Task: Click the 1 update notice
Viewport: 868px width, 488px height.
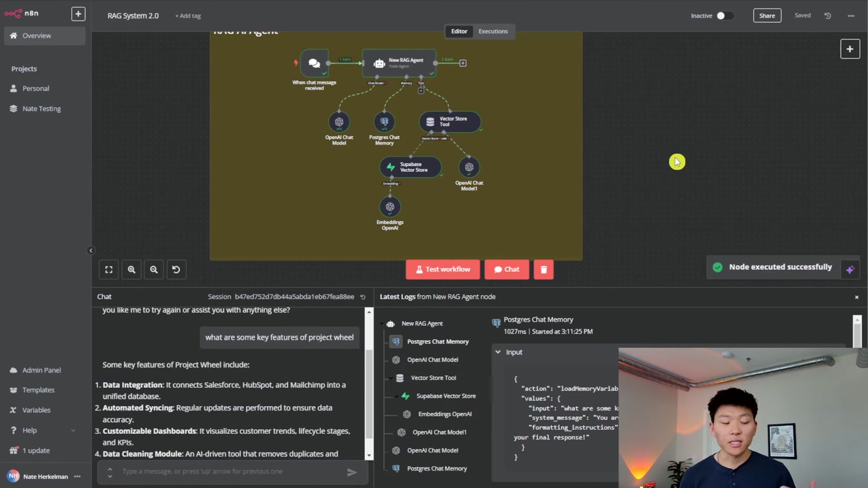Action: [36, 451]
